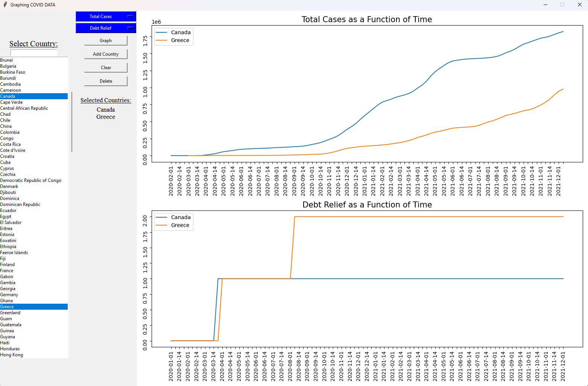The height and width of the screenshot is (386, 588).
Task: Click the Add Country button
Action: coord(106,54)
